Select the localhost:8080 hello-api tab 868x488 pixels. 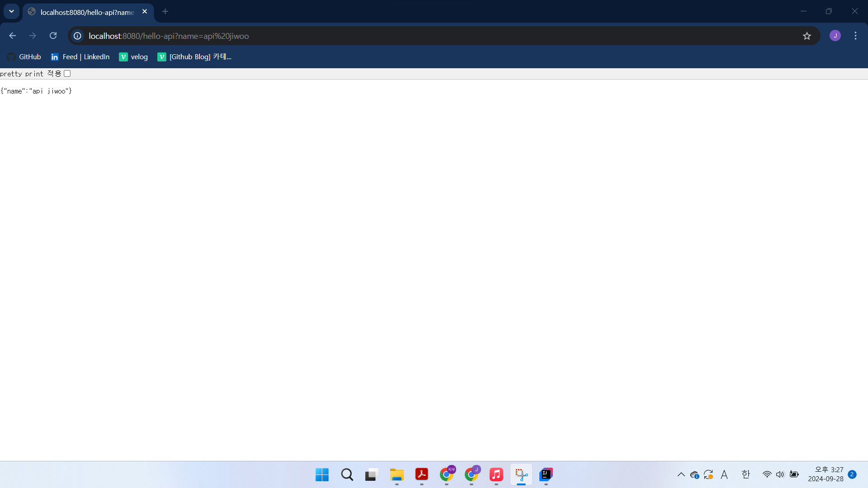pos(86,12)
